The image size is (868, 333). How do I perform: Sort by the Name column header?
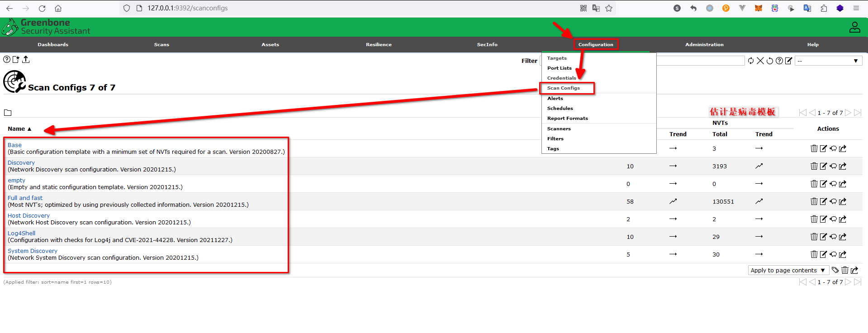17,129
